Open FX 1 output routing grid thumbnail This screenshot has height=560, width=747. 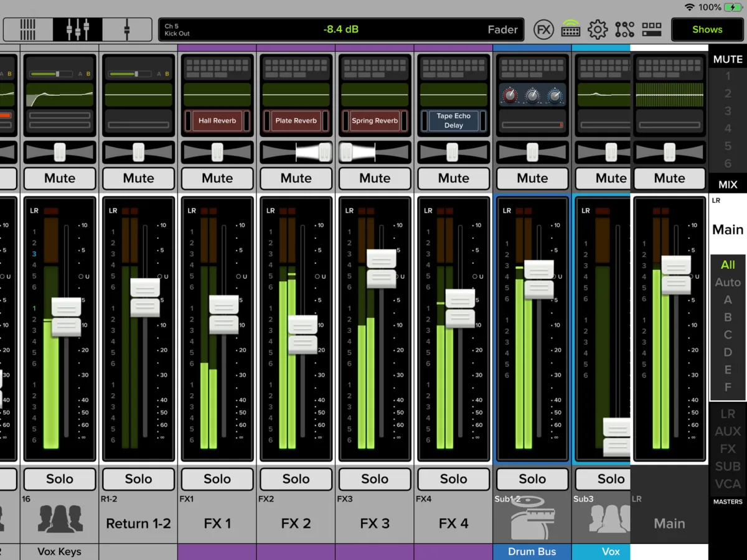coord(217,68)
